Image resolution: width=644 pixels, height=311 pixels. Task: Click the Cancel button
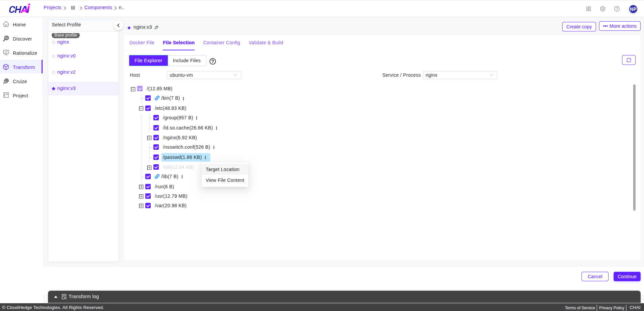595,277
